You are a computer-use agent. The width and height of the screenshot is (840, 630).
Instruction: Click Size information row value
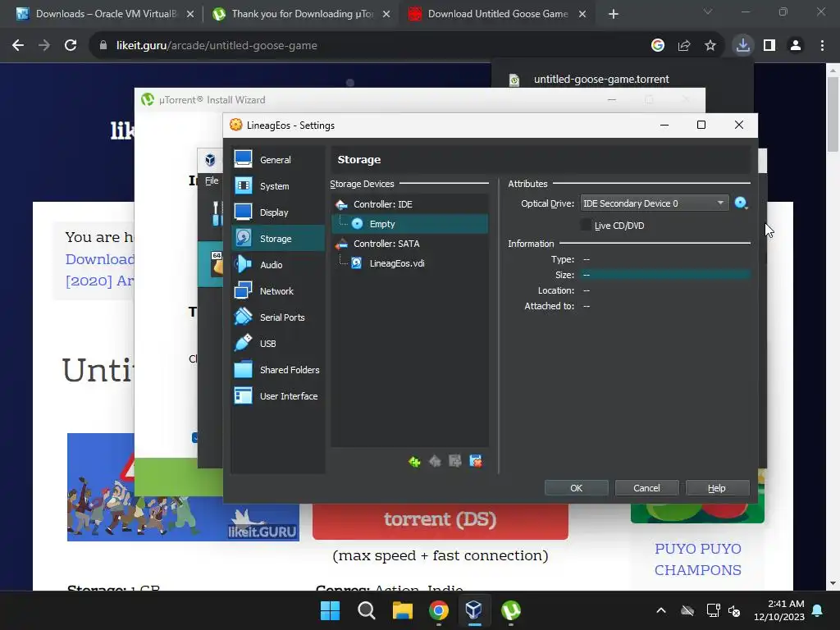coord(664,275)
